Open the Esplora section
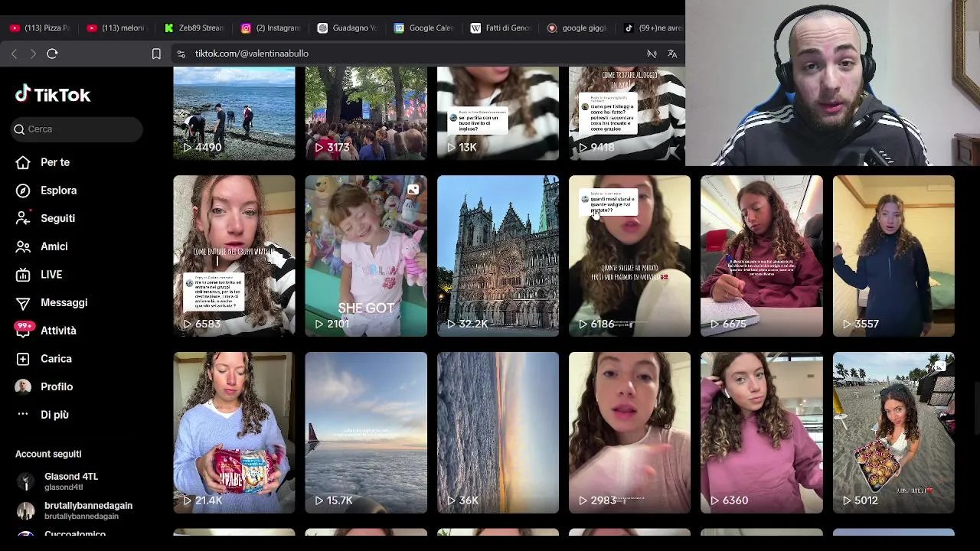This screenshot has width=980, height=551. click(59, 191)
